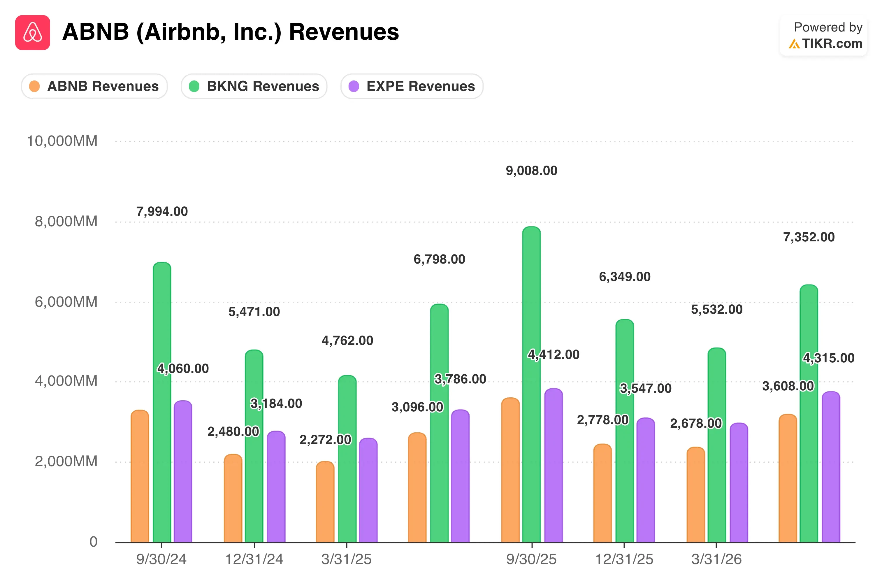Toggle the ABNB Revenues legend series
Viewport: 882px width, 588px height.
pos(94,86)
